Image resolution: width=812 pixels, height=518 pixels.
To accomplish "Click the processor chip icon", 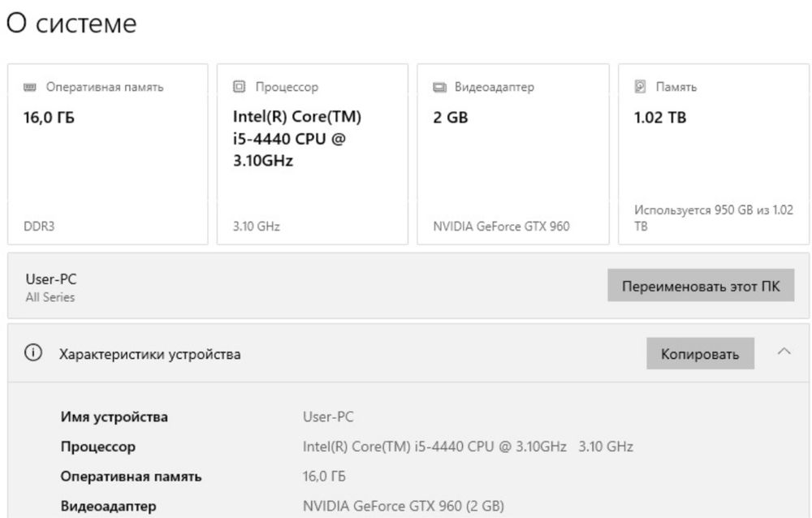I will [239, 87].
